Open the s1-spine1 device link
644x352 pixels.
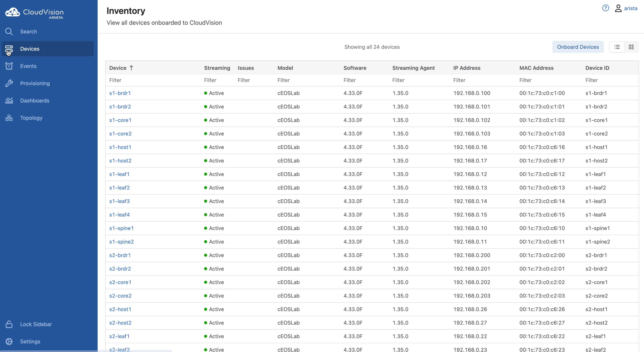tap(121, 228)
